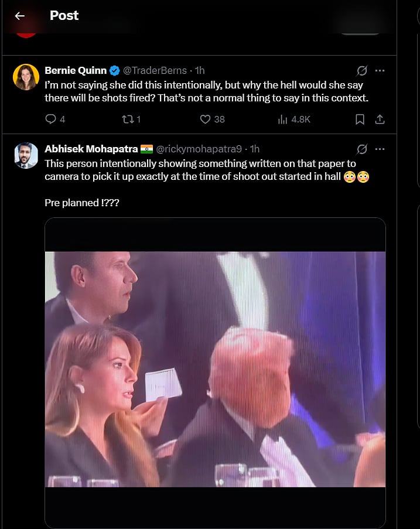This screenshot has width=420, height=529.
Task: Open Abhisek Mohapatra's profile name link
Action: [x=91, y=149]
